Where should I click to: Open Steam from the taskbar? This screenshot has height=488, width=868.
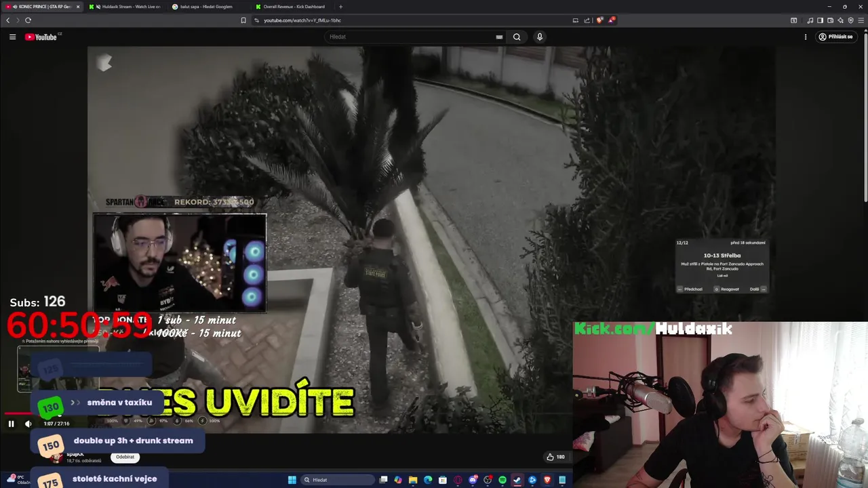[517, 480]
